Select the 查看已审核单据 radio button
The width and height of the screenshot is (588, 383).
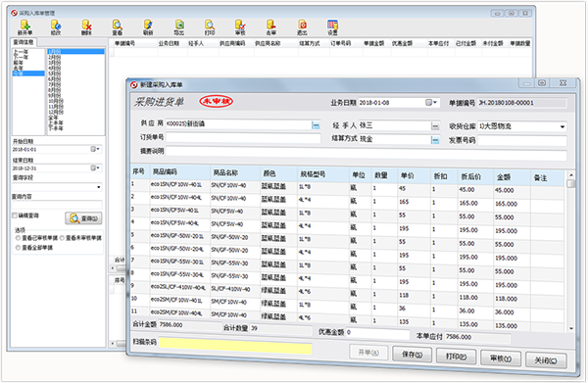[x=18, y=238]
